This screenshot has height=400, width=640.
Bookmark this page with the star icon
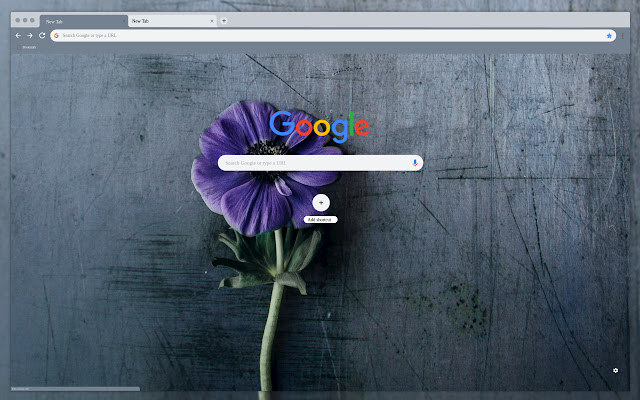(x=609, y=36)
